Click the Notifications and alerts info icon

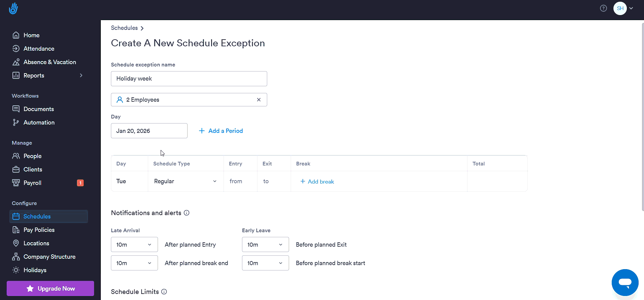pos(187,213)
